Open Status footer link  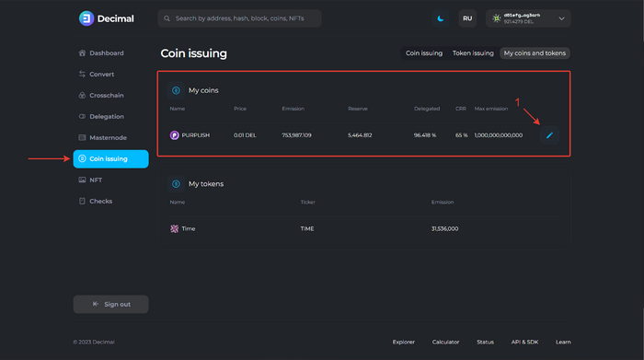pos(485,342)
